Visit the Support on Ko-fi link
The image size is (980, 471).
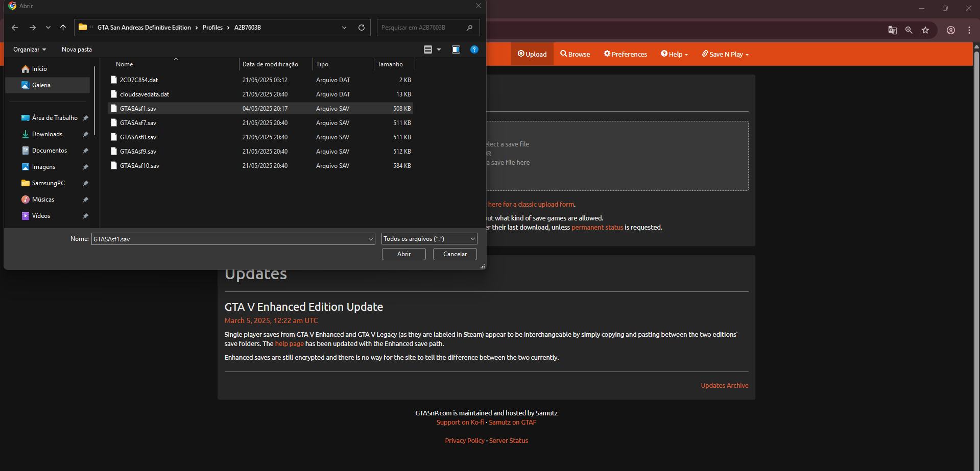(460, 423)
